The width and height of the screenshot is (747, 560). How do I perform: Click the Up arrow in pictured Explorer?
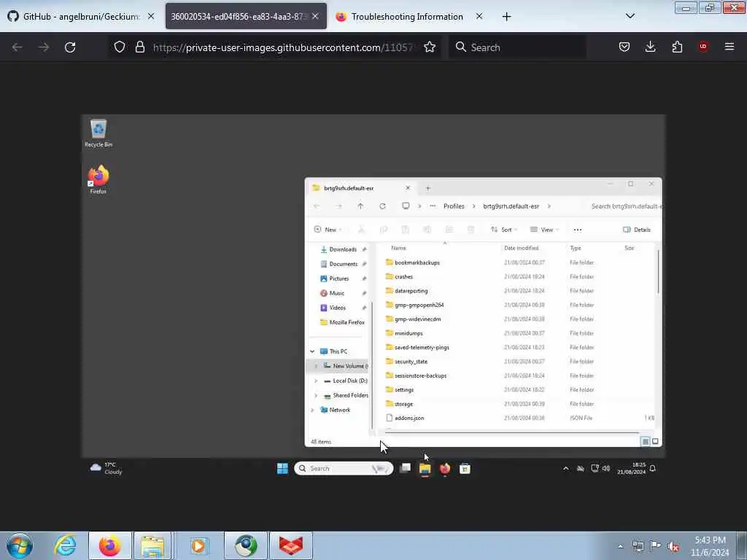(360, 206)
